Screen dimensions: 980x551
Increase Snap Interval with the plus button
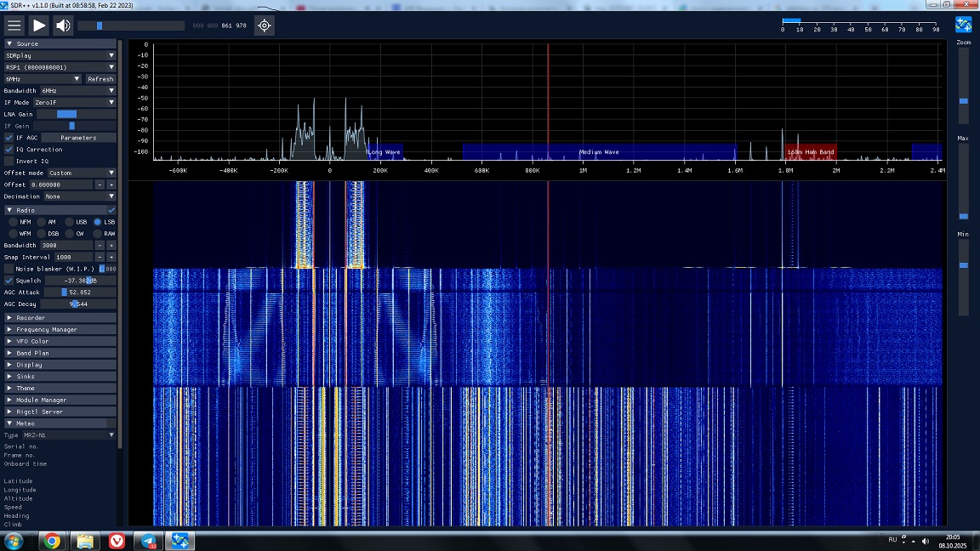[111, 257]
